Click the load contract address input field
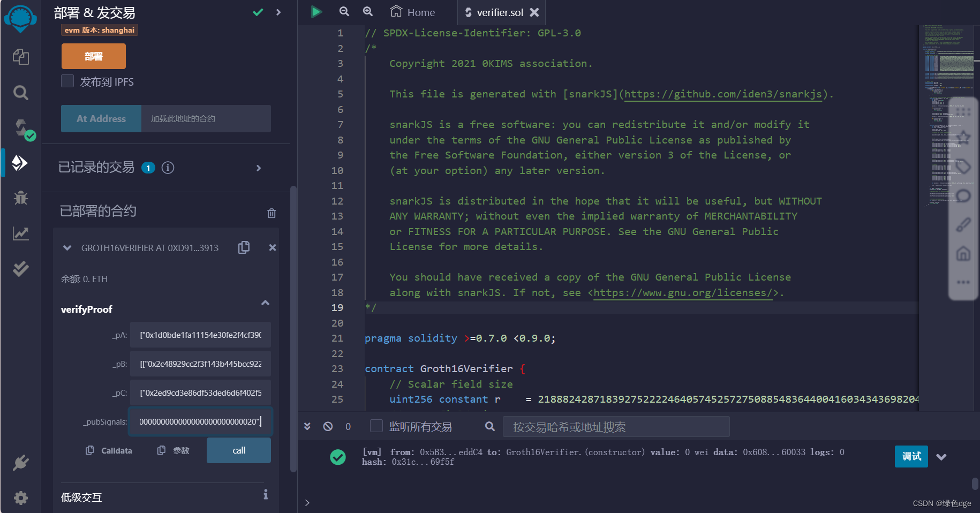Image resolution: width=980 pixels, height=513 pixels. coord(206,118)
